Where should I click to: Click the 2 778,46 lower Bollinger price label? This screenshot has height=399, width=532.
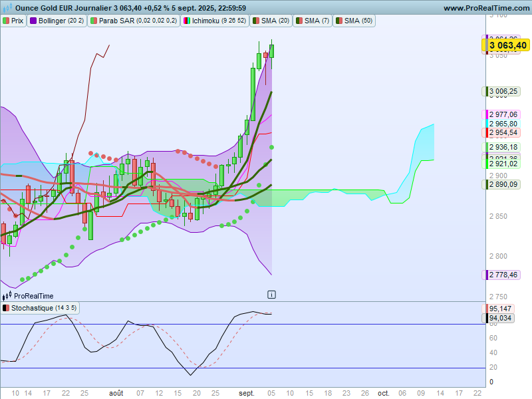pyautogui.click(x=503, y=275)
